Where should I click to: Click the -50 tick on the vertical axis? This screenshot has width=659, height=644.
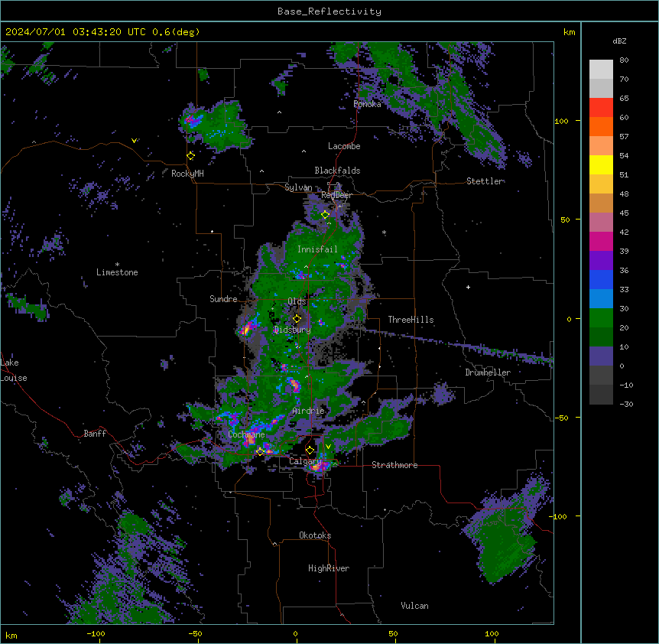click(561, 418)
